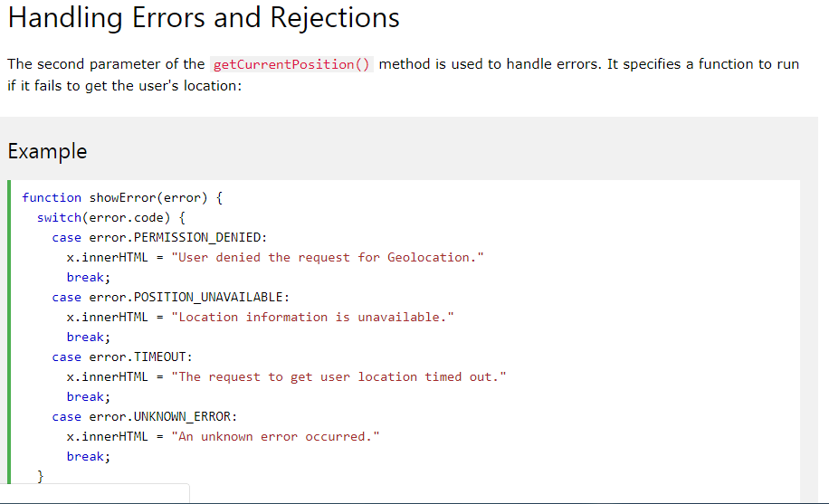Click the switch(error.code) line
Screen dimensions: 829x504
(111, 218)
